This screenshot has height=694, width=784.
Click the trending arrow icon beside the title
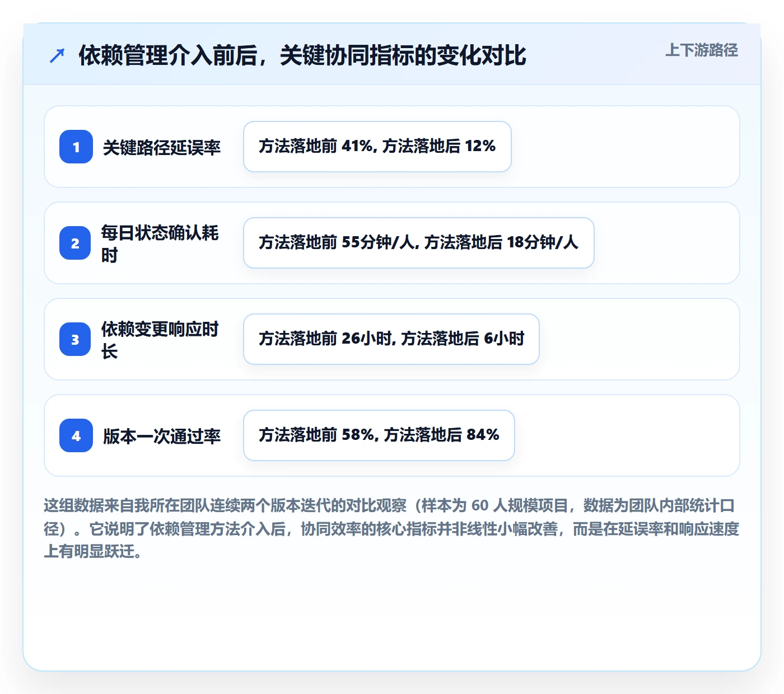[x=57, y=55]
